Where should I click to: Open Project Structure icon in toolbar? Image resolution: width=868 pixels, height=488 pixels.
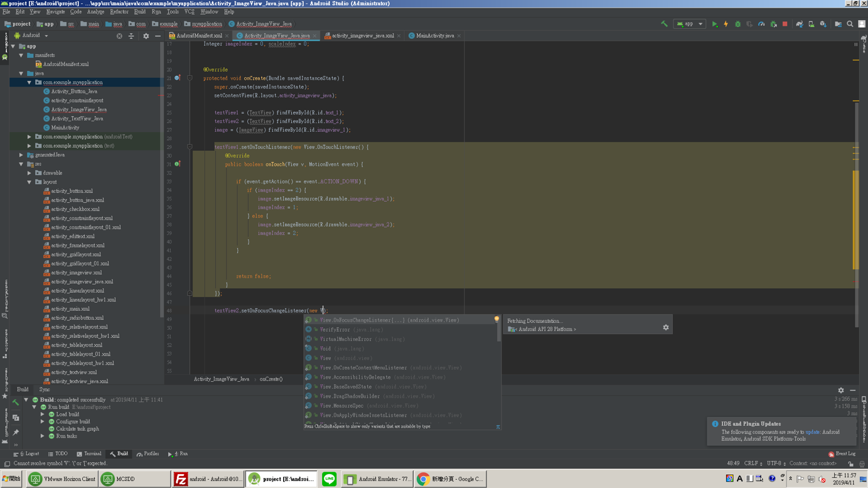pyautogui.click(x=838, y=24)
